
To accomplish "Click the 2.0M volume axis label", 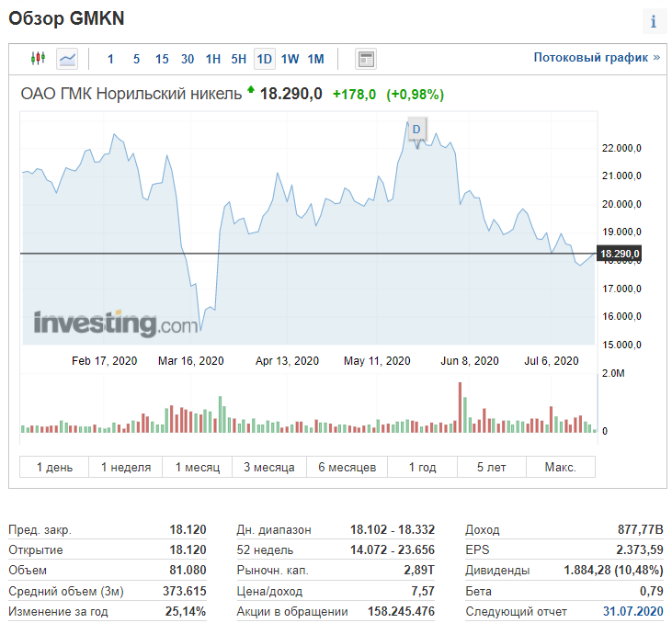I will [613, 373].
